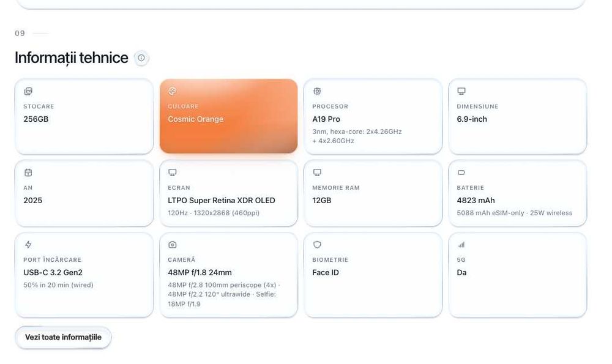Click the 5G label
The image size is (612, 364).
(x=461, y=260)
